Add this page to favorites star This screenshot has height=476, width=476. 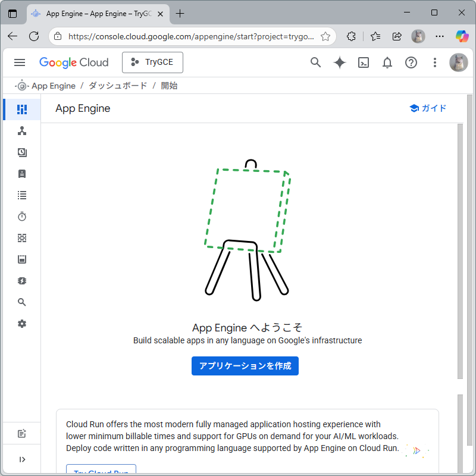click(325, 36)
